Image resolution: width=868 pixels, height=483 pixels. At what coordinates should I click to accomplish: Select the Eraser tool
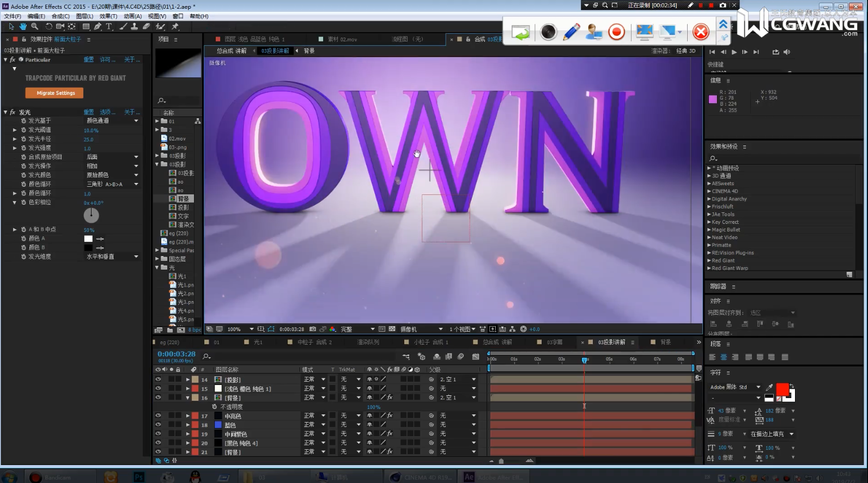(147, 26)
